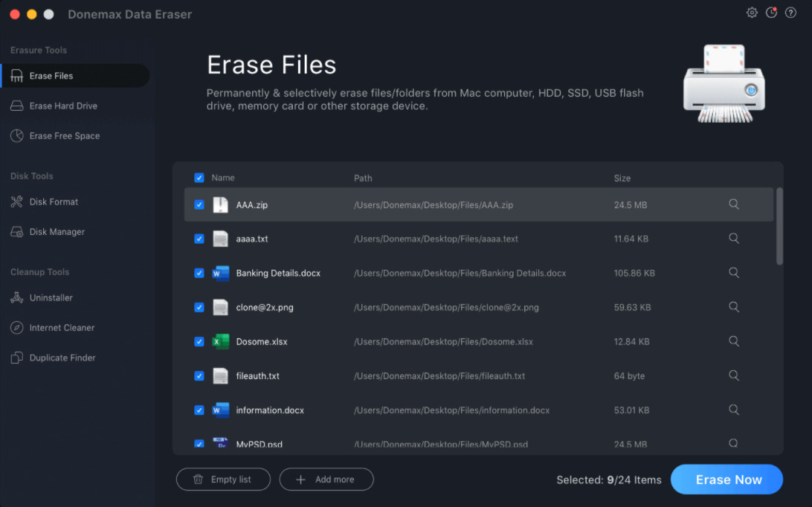
Task: Select the information.docx file name
Action: pyautogui.click(x=270, y=410)
